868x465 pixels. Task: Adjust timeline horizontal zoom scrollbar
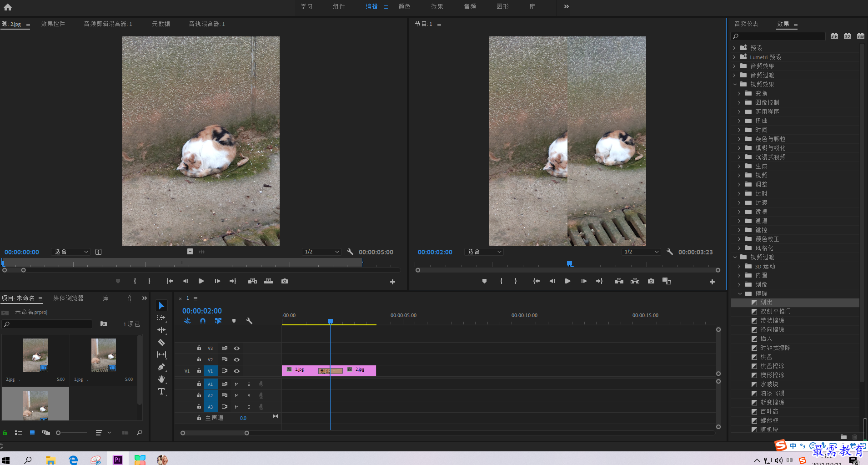point(215,433)
